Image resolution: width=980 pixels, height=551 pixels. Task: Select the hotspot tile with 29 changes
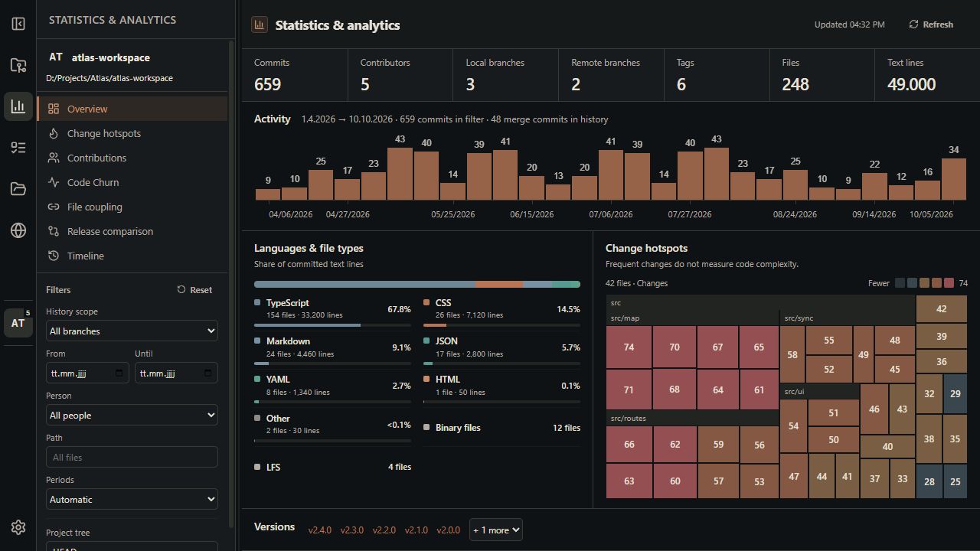[955, 393]
